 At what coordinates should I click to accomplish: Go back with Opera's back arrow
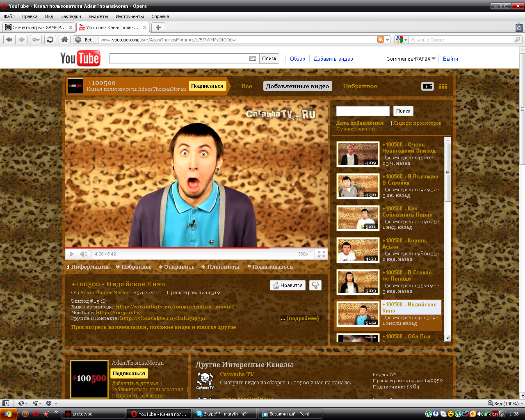[x=9, y=40]
